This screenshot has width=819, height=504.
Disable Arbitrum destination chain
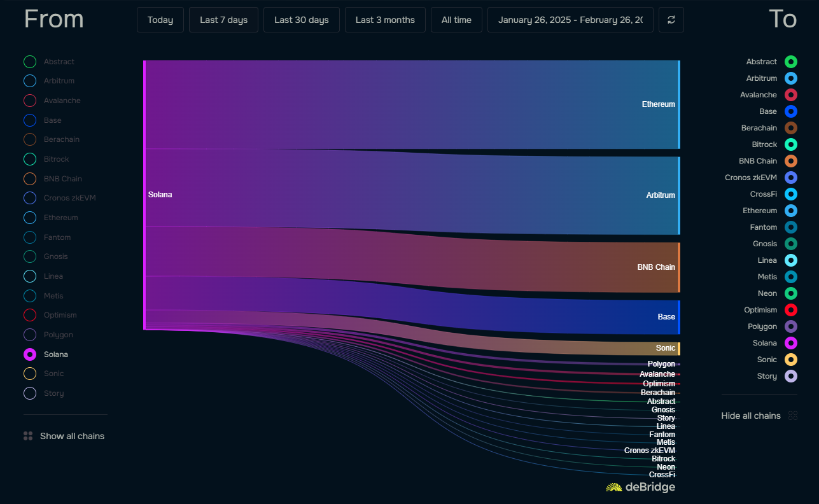(x=791, y=78)
